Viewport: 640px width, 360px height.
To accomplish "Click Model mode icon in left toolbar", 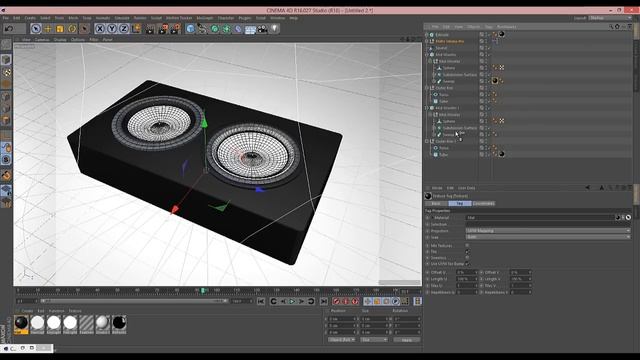I will (6, 60).
